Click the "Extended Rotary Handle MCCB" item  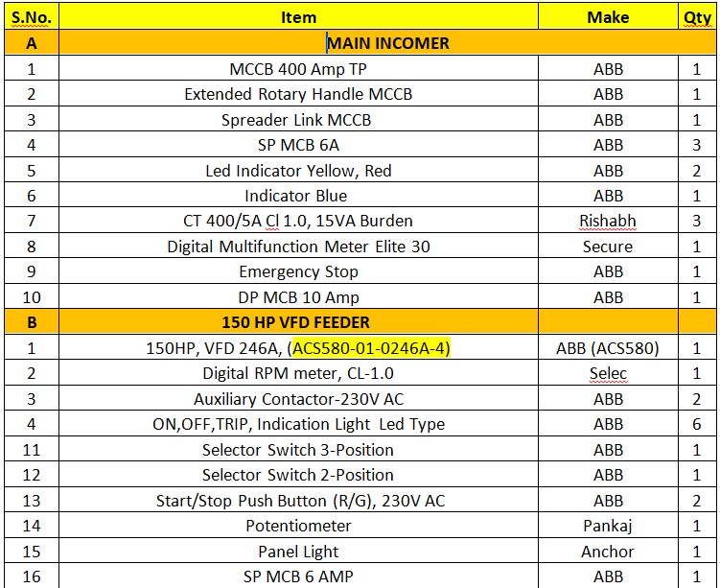[x=298, y=94]
